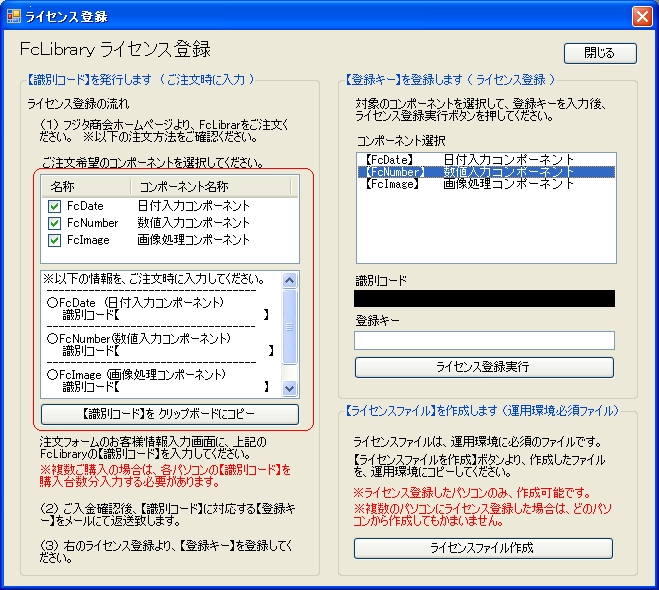The image size is (659, 590).
Task: Close the license registration window
Action: [642, 17]
